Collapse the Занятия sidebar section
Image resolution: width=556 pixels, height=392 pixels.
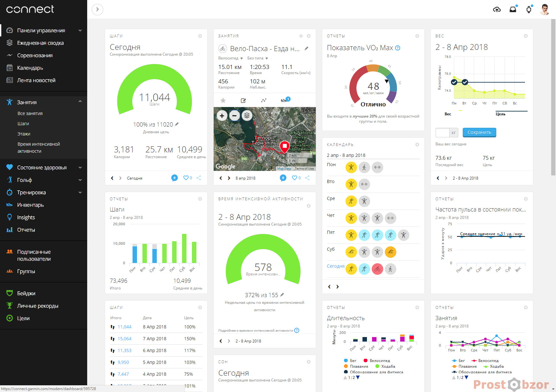(80, 102)
